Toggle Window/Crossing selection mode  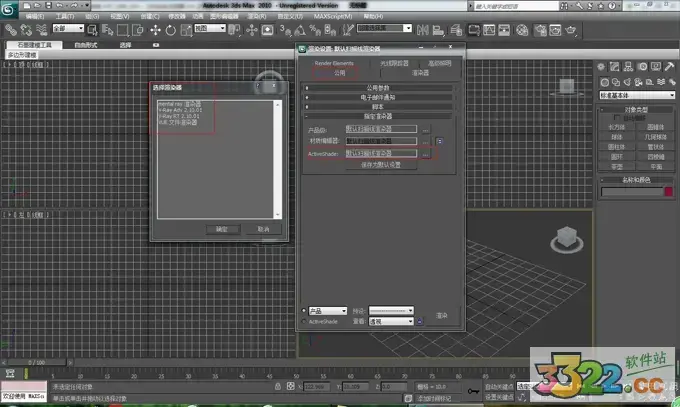pos(137,30)
